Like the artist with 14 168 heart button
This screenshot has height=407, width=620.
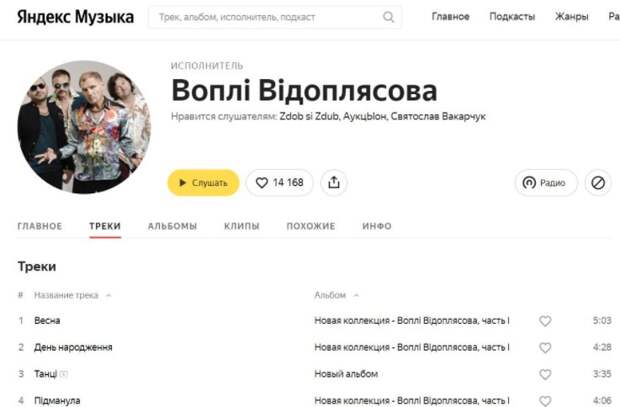click(280, 183)
